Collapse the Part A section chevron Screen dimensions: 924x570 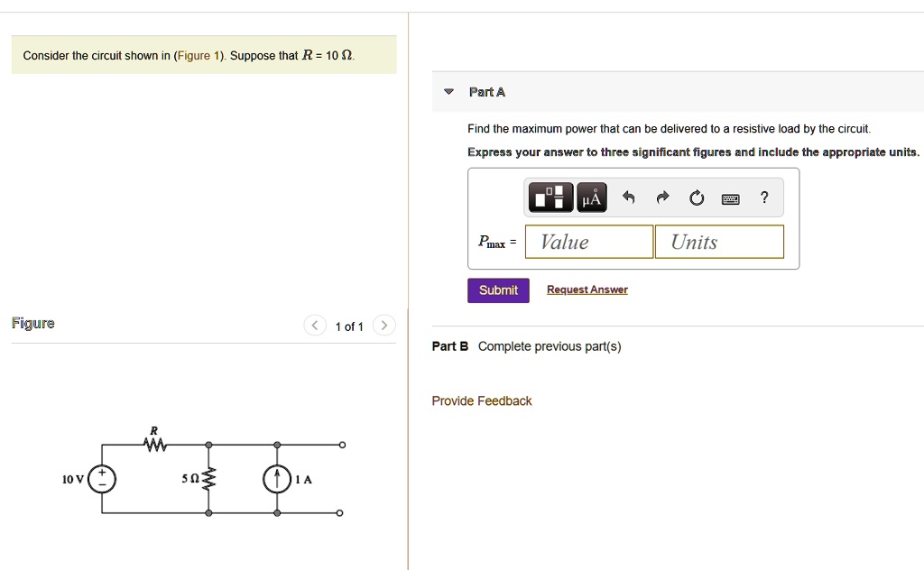[448, 91]
